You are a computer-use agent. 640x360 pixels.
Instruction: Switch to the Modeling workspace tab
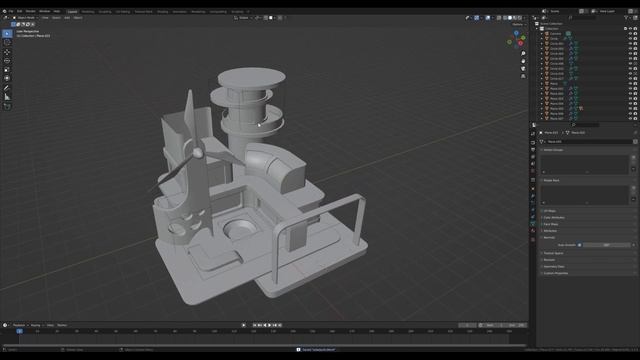[x=88, y=11]
